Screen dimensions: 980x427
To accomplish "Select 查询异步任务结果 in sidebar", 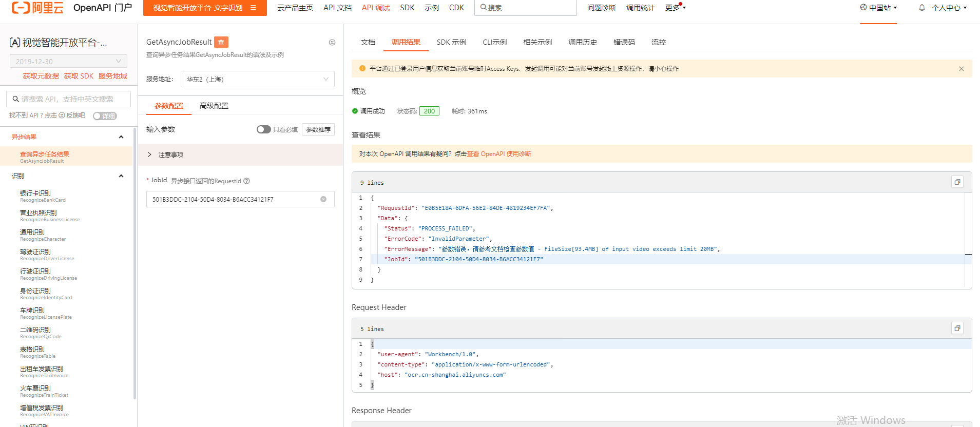I will tap(66, 157).
